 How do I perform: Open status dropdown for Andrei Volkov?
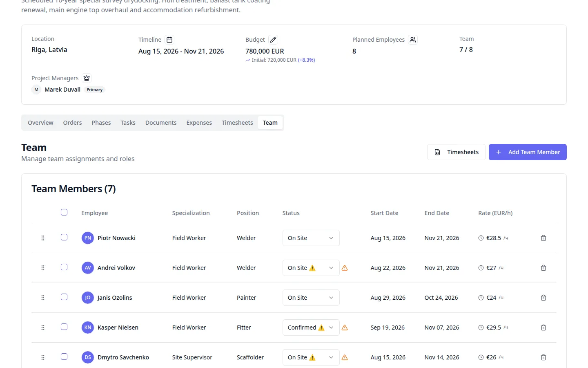tap(311, 268)
